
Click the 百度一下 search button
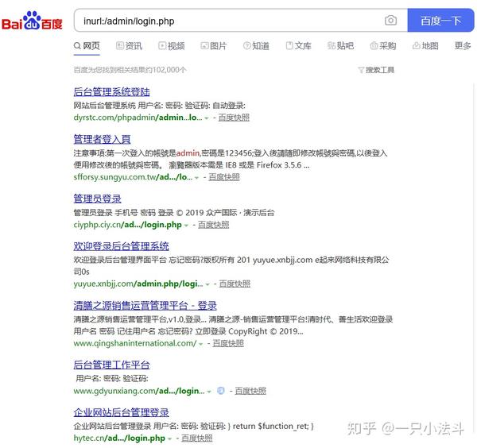[x=440, y=21]
